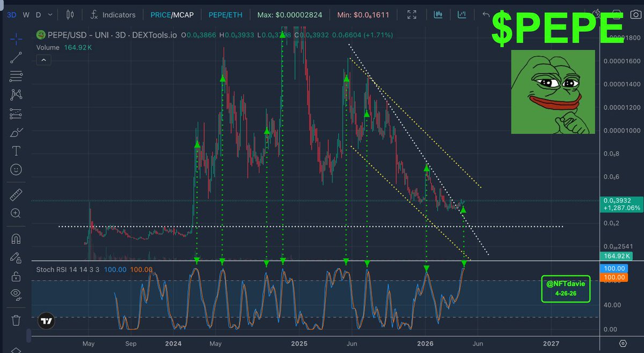Select the text annotation tool

[16, 151]
